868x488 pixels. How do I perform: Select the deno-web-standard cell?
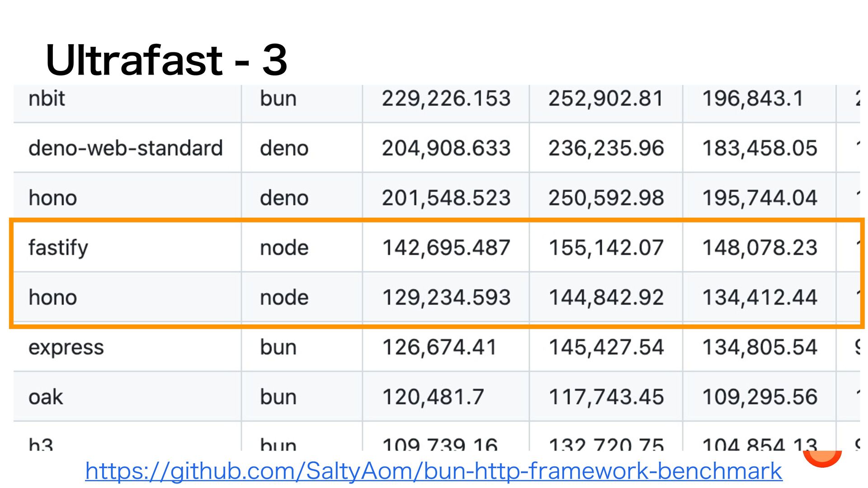(x=126, y=148)
